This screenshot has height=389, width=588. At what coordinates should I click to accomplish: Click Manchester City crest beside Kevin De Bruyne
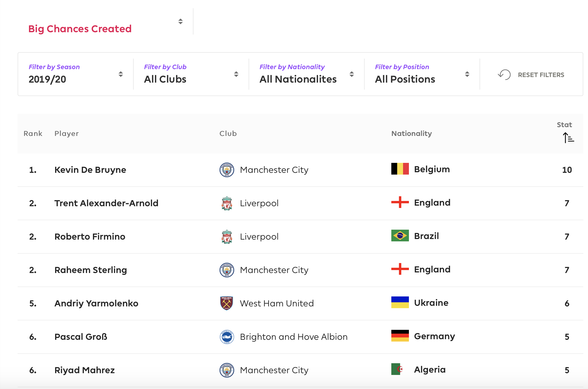(x=227, y=170)
